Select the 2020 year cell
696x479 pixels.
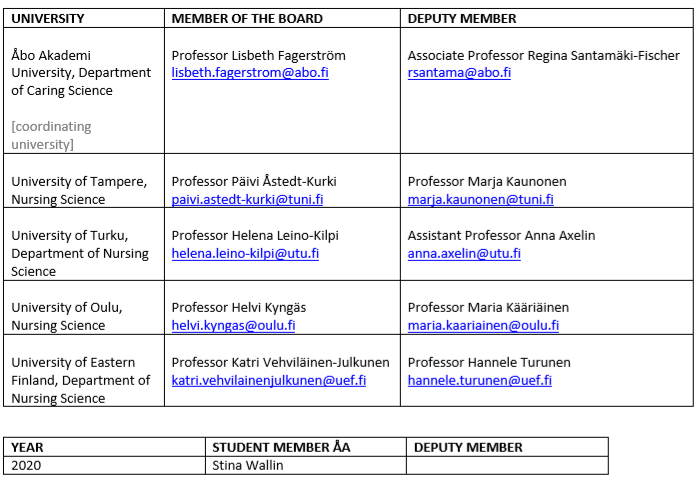coord(104,465)
